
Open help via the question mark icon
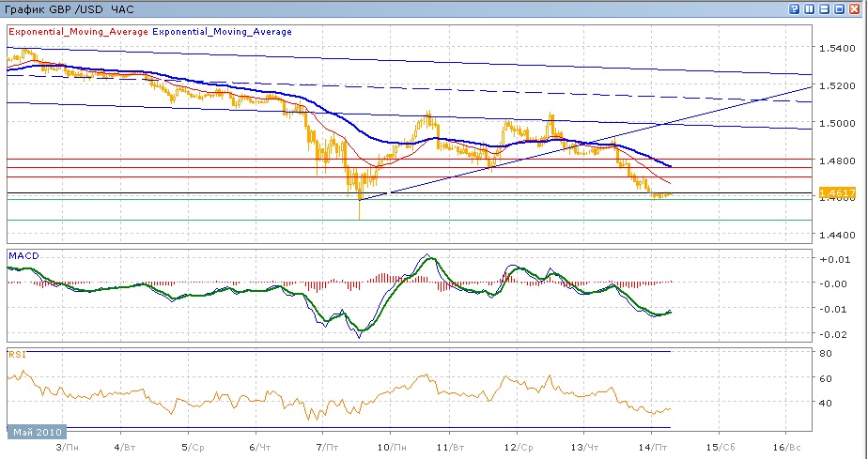pos(796,8)
